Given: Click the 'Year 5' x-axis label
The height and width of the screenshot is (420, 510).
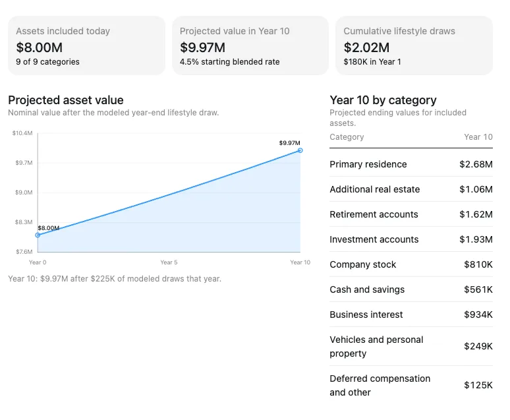Looking at the screenshot, I should point(169,262).
